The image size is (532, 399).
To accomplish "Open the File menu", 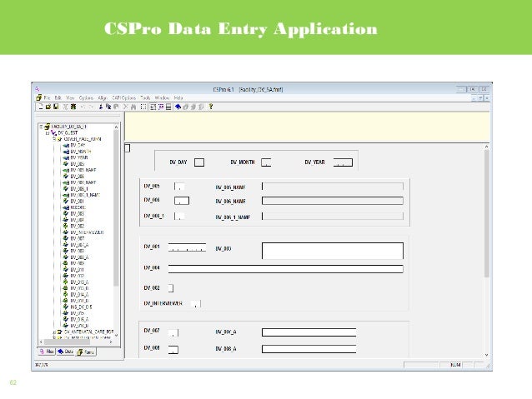I will tap(48, 98).
